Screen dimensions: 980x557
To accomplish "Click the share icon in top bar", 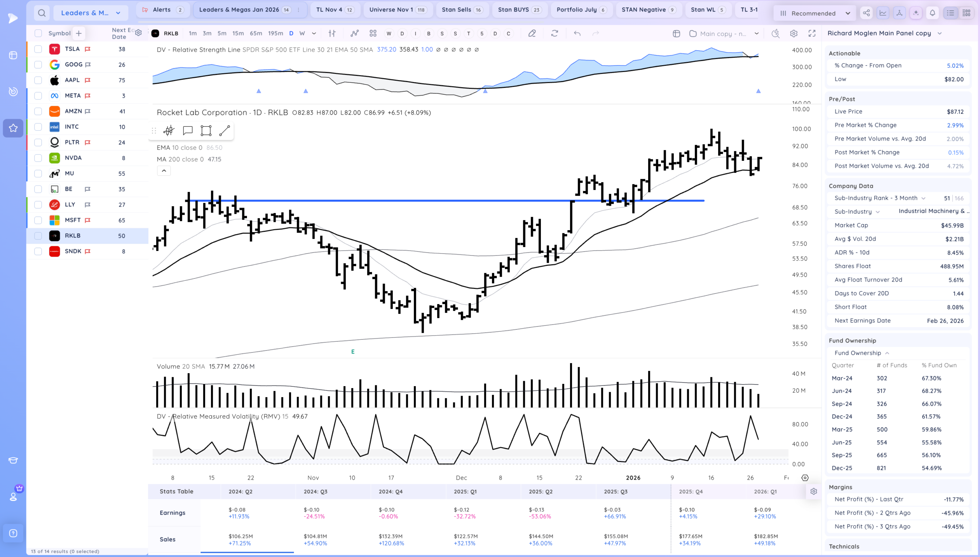I will pyautogui.click(x=866, y=13).
